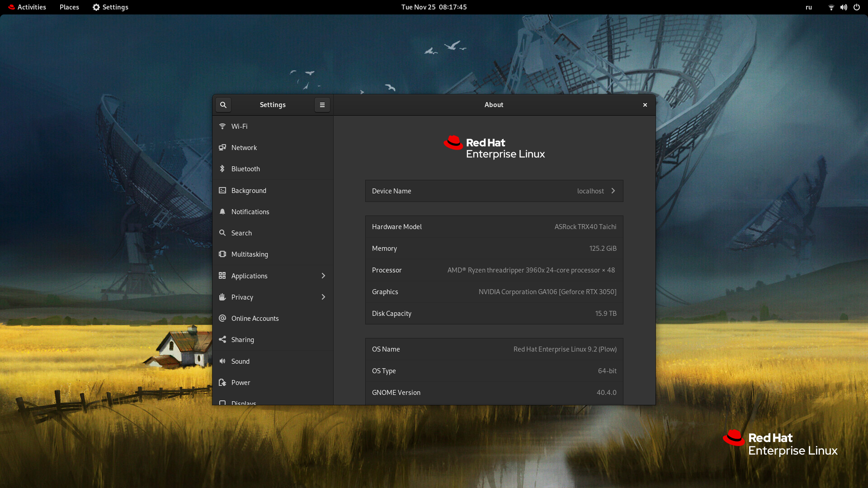The height and width of the screenshot is (488, 868).
Task: Click the clock showing Tue Nov 25
Action: point(434,7)
